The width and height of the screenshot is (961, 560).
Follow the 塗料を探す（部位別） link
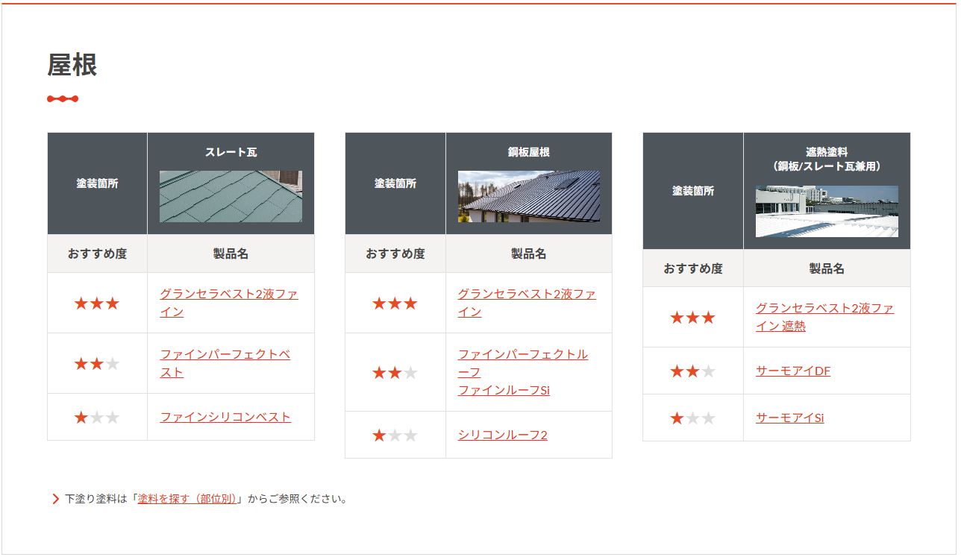(187, 499)
